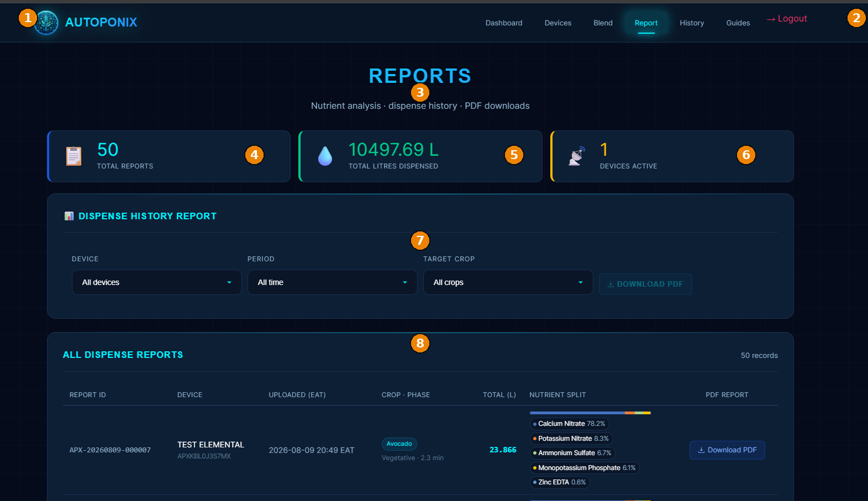The width and height of the screenshot is (868, 501).
Task: Click the multi-color nutrient split bar
Action: point(590,413)
